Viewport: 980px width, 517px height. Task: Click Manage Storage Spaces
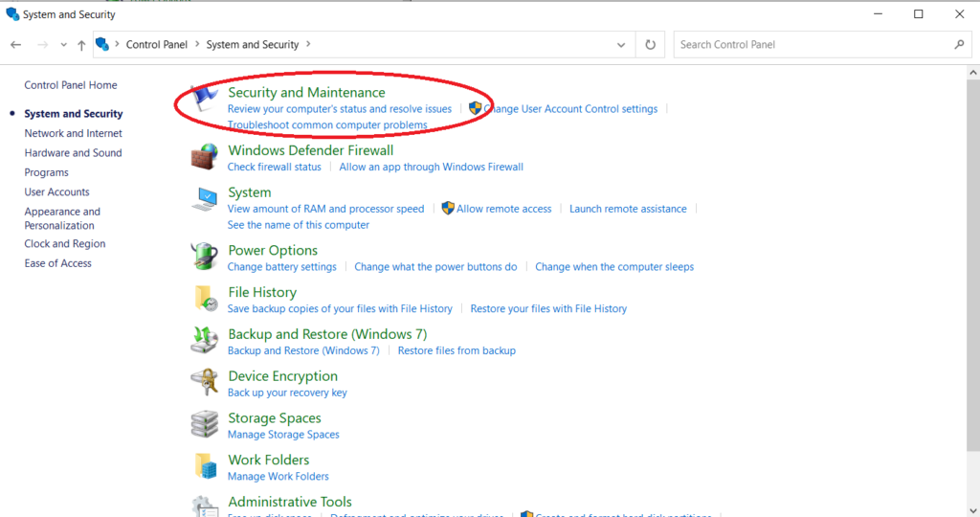[x=283, y=435]
